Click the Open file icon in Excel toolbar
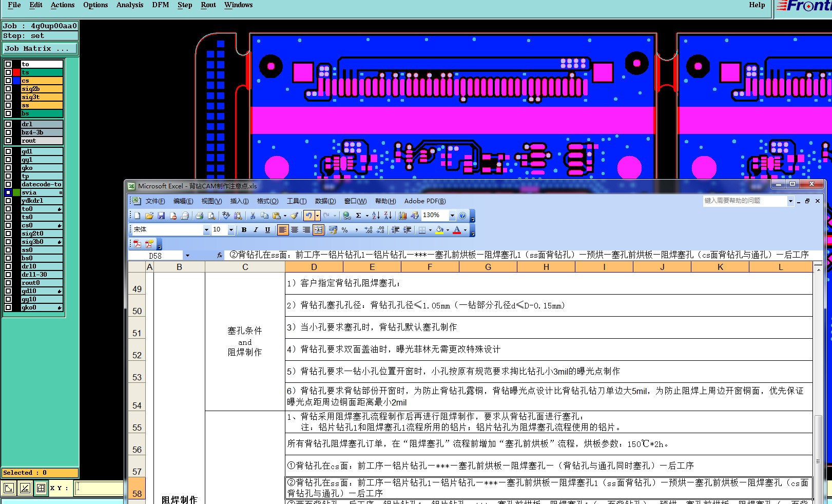The image size is (832, 504). (x=149, y=216)
